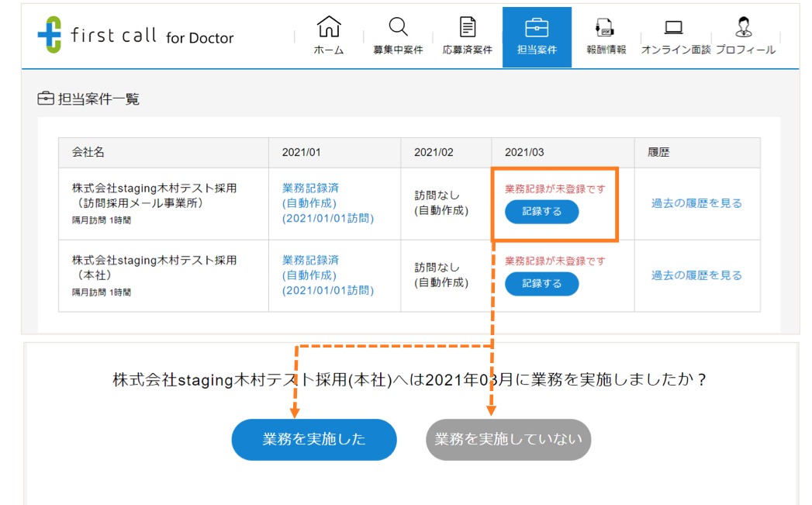Click the Home house icon
This screenshot has width=812, height=505.
point(329,28)
